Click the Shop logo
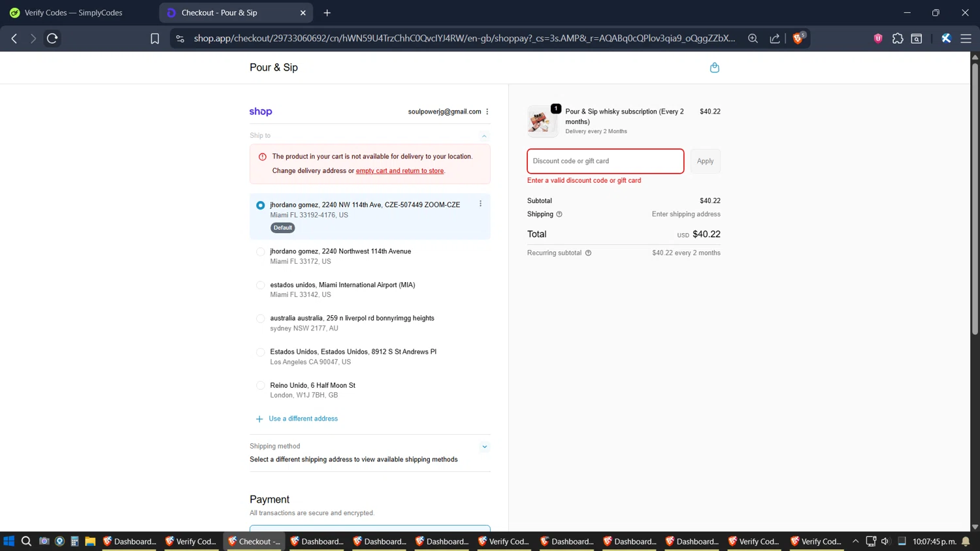 [261, 112]
